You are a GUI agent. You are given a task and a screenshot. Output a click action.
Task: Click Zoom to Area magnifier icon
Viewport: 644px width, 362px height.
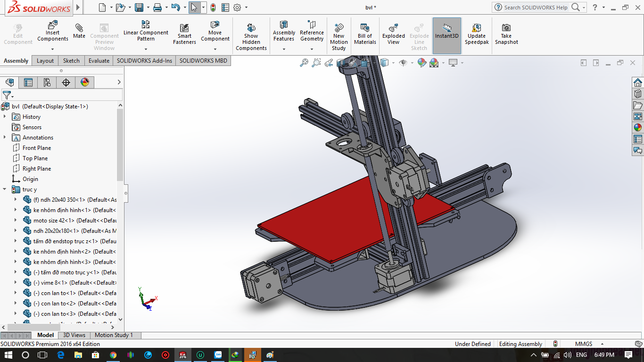[316, 63]
